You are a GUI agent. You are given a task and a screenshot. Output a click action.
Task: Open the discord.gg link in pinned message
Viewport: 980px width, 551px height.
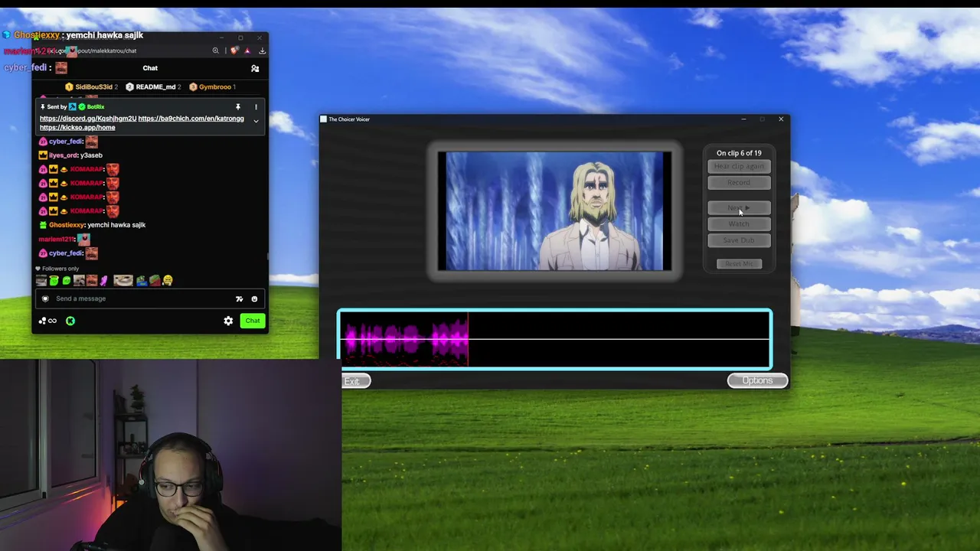tap(88, 119)
